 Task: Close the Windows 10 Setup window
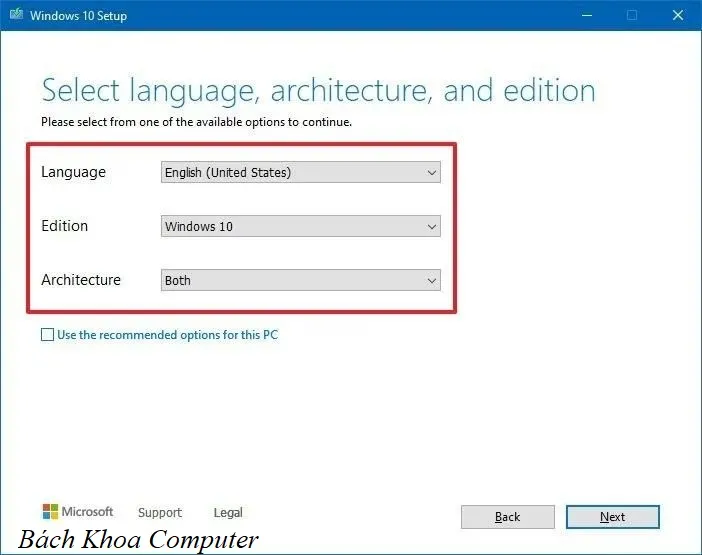pos(679,16)
